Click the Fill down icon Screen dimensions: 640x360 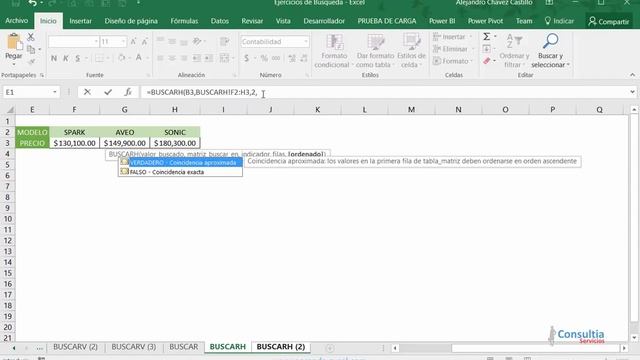pyautogui.click(x=487, y=49)
